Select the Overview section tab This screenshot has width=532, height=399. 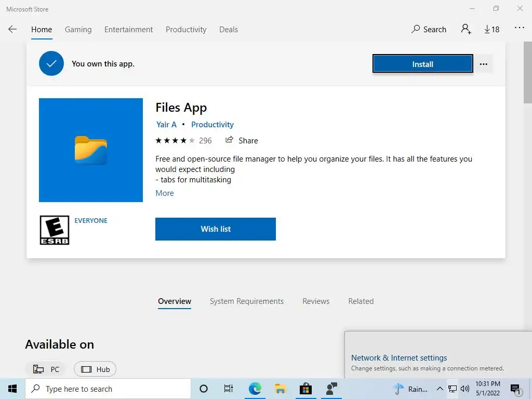[x=175, y=301]
